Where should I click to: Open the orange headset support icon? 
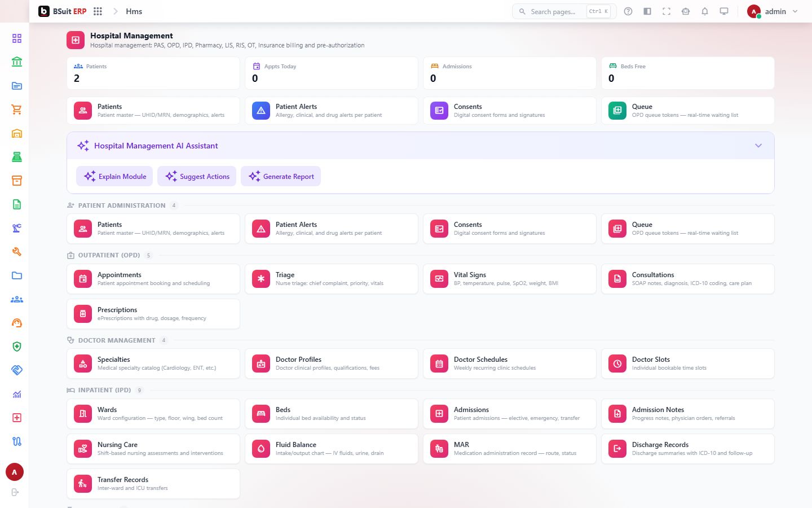(17, 323)
